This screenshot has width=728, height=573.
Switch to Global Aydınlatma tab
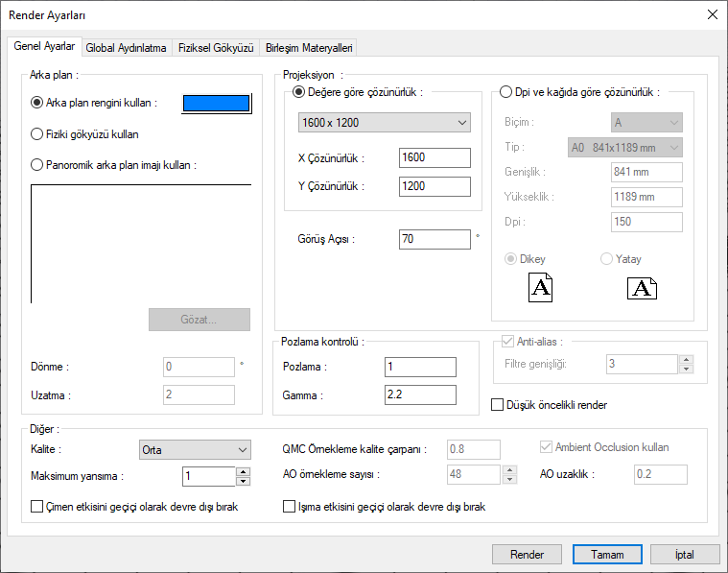pyautogui.click(x=127, y=47)
